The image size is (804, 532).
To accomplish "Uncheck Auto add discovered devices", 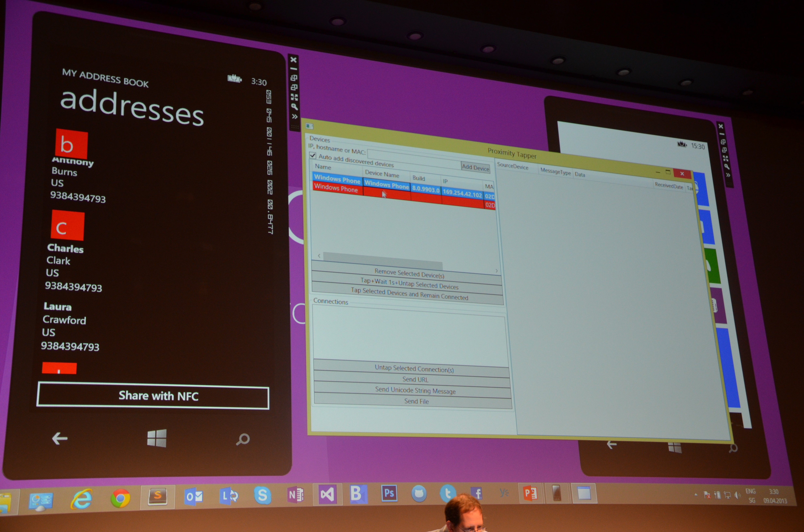I will [x=313, y=156].
